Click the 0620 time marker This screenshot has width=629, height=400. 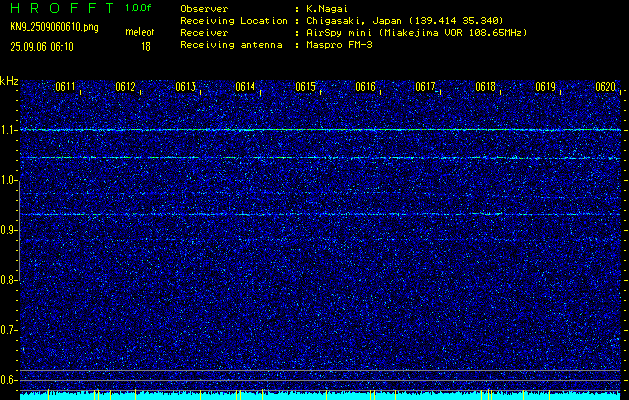click(605, 86)
